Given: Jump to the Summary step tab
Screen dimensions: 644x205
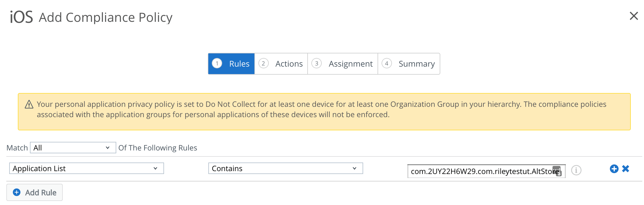Looking at the screenshot, I should click(409, 64).
